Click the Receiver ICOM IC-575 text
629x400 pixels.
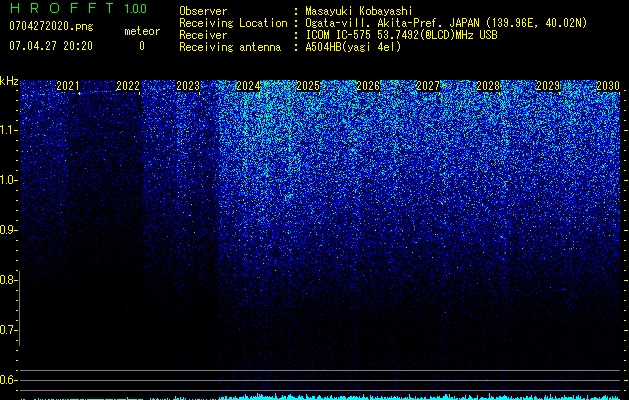point(401,35)
